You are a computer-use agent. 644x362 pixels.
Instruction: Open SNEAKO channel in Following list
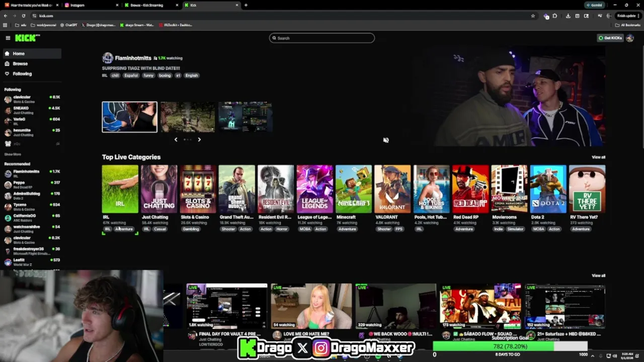(x=32, y=110)
